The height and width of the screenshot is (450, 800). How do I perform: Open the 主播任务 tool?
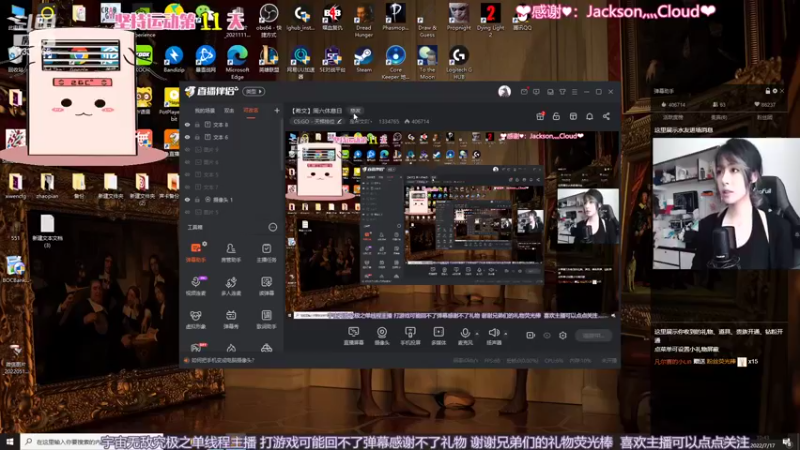[x=266, y=253]
